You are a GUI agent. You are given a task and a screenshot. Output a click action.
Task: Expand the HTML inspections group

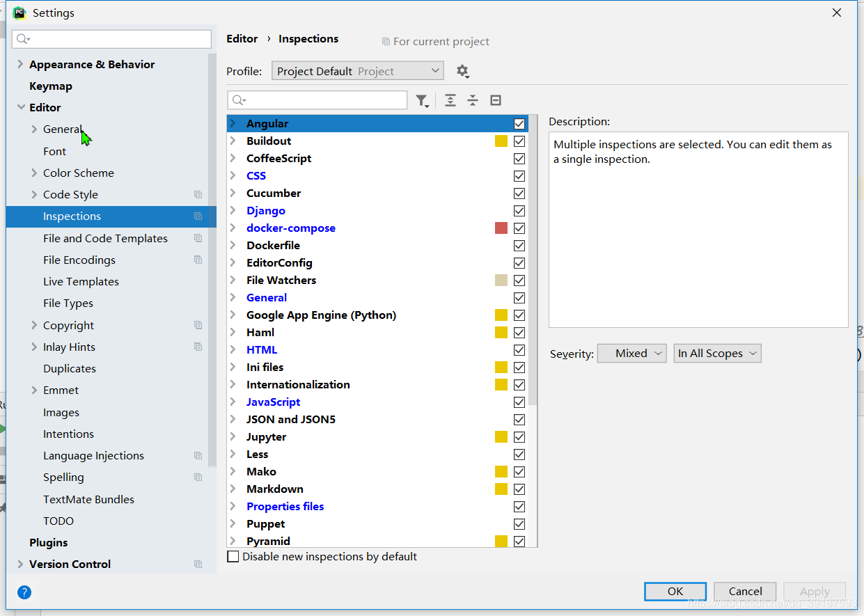pos(233,349)
